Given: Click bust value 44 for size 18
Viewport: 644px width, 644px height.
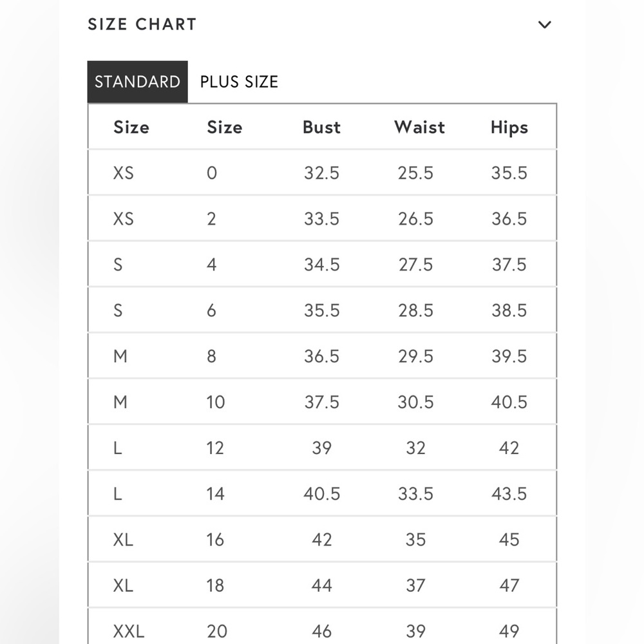Looking at the screenshot, I should coord(321,585).
